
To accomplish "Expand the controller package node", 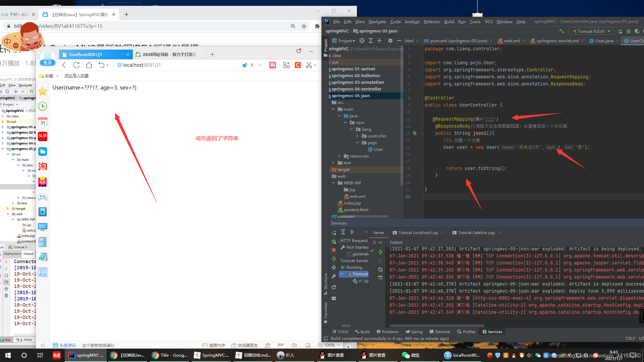I will [357, 136].
